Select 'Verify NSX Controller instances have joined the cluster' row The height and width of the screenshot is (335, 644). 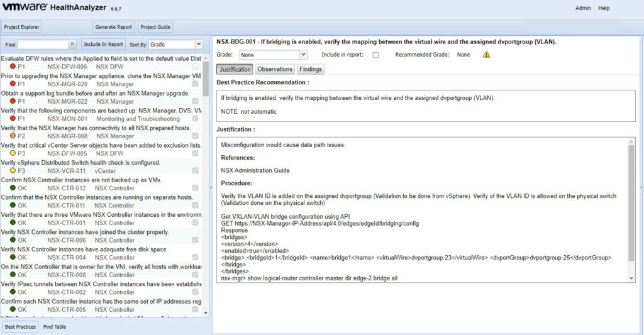point(101,236)
